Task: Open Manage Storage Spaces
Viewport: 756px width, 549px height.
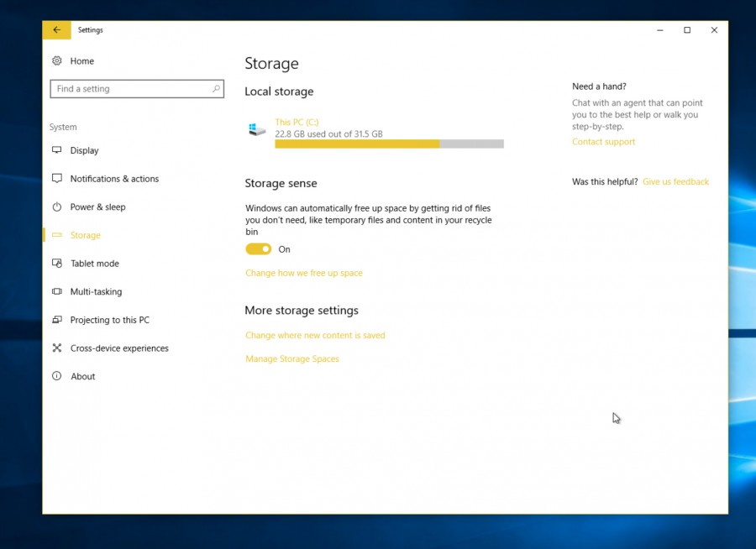Action: (291, 358)
